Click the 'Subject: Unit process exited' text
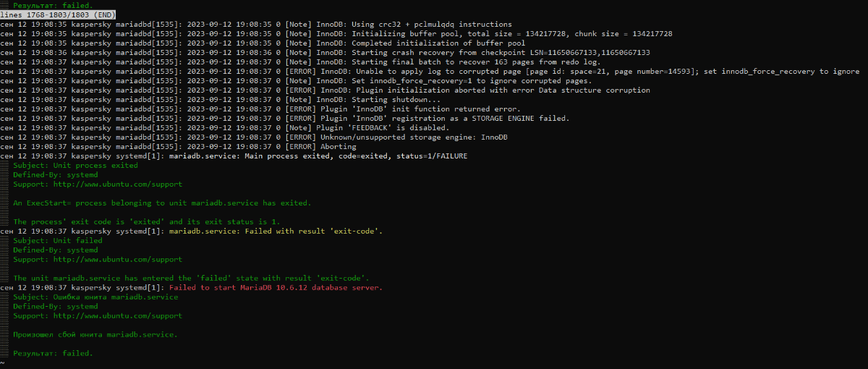The height and width of the screenshot is (369, 868). (x=75, y=166)
